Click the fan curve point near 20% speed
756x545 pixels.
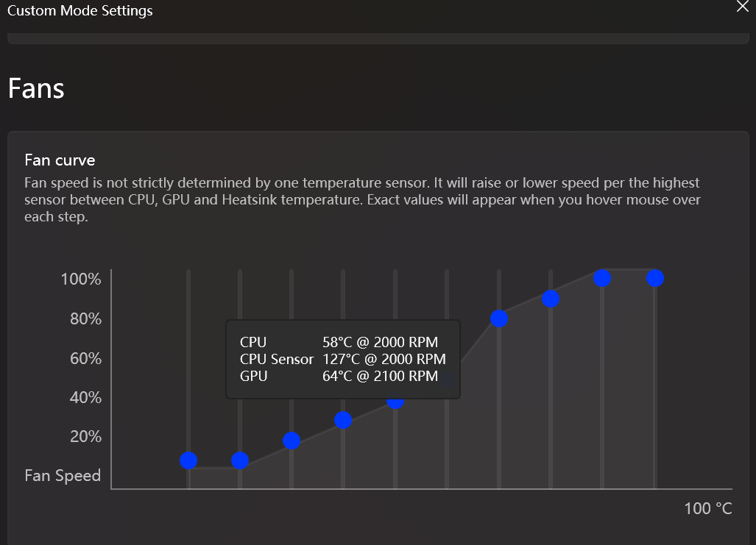point(291,441)
